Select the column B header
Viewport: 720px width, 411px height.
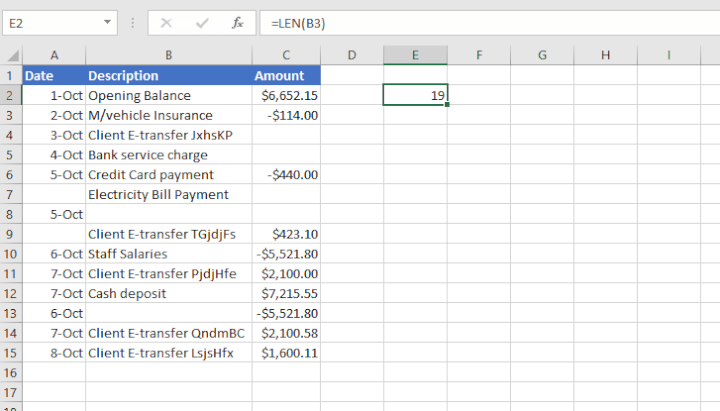coord(168,56)
